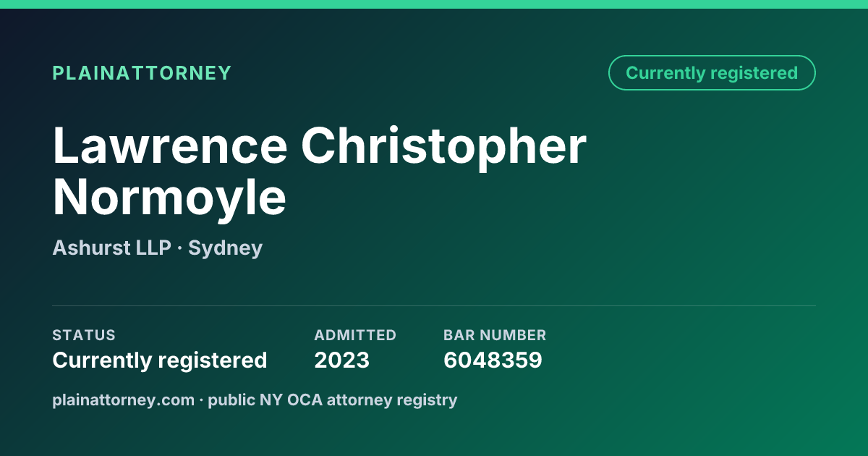This screenshot has width=868, height=456.
Task: Click the word Christopher in the heading
Action: pyautogui.click(x=444, y=148)
